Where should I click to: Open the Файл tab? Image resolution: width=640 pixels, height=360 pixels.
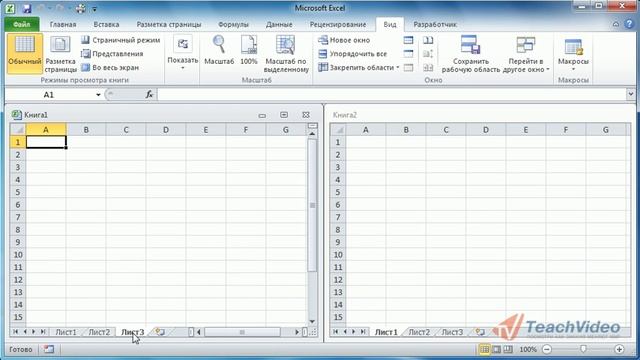pos(22,24)
